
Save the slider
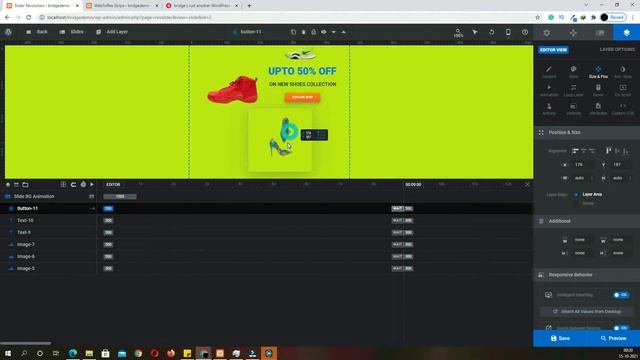coord(560,338)
